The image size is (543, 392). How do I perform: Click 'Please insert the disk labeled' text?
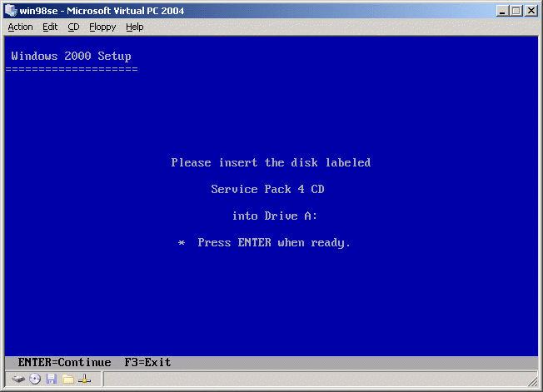point(271,162)
